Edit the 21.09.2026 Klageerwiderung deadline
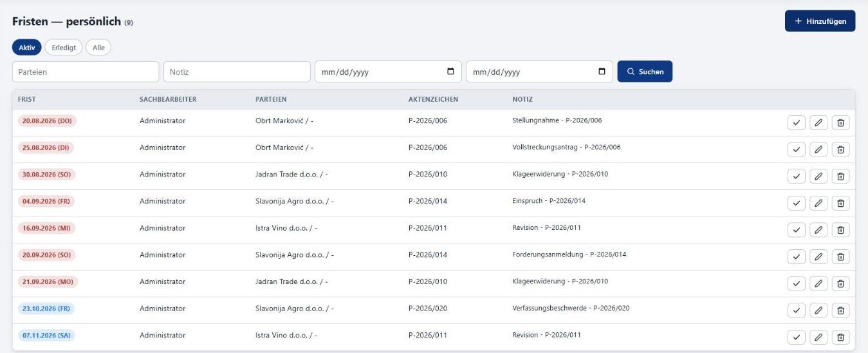 (x=818, y=283)
